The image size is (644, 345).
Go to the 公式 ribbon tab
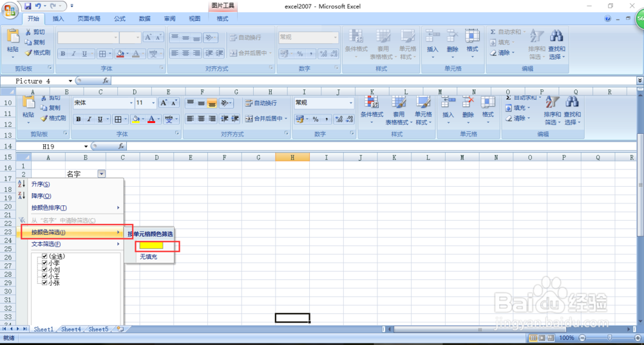click(x=120, y=19)
